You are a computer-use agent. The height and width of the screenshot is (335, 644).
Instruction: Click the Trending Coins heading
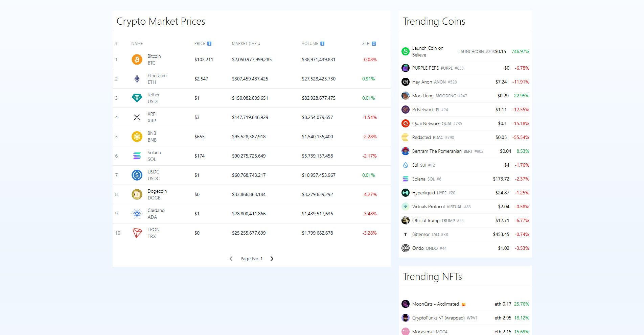pos(434,21)
